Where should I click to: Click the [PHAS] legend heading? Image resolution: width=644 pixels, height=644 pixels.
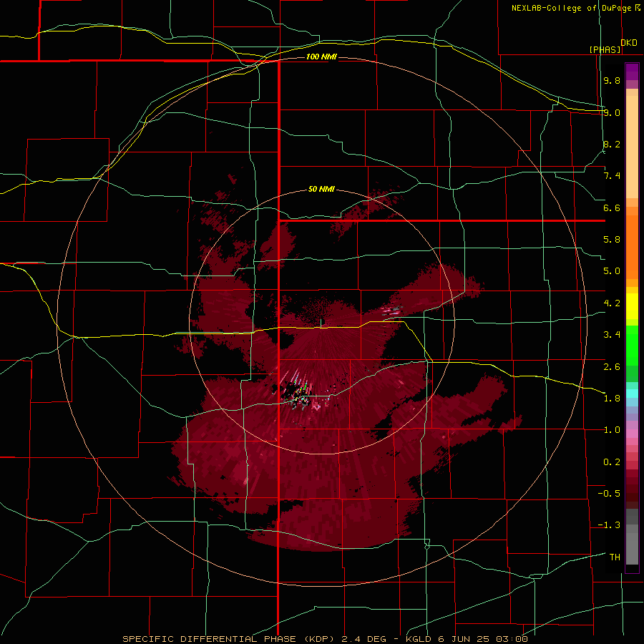(605, 49)
